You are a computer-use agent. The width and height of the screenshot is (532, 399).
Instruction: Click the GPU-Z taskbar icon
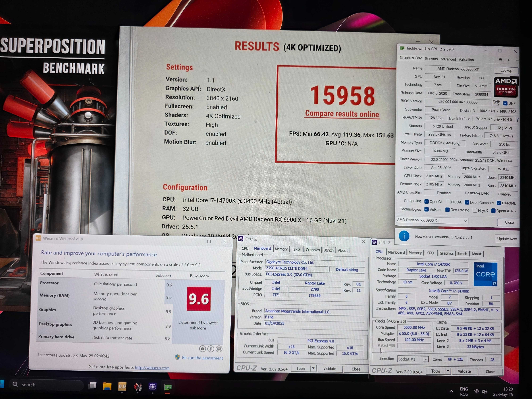[x=168, y=387]
